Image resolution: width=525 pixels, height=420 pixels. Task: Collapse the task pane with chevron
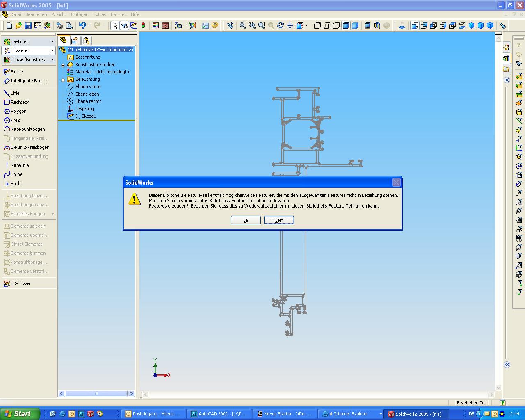pos(507,80)
